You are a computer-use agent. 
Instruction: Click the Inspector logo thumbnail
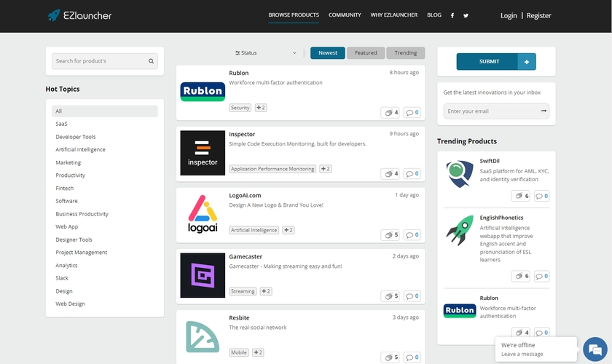203,153
